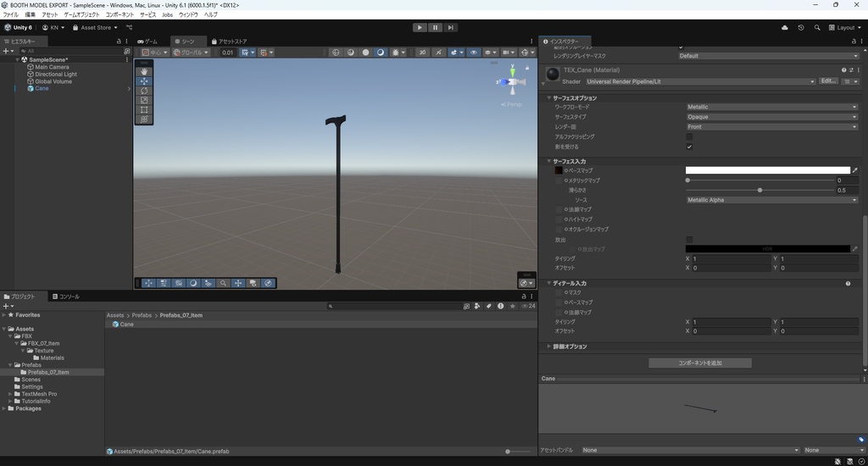Open the グローバル rotation dropdown
The height and width of the screenshot is (466, 868).
[191, 53]
